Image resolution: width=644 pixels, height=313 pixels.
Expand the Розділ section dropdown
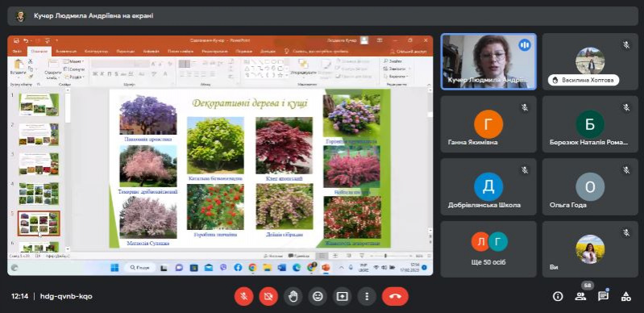pyautogui.click(x=74, y=77)
